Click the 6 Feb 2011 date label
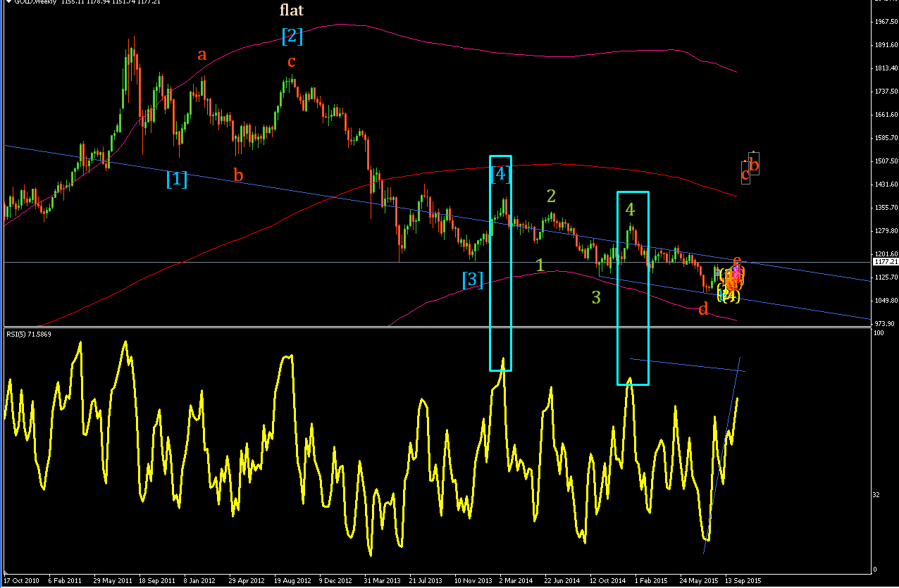 click(64, 581)
